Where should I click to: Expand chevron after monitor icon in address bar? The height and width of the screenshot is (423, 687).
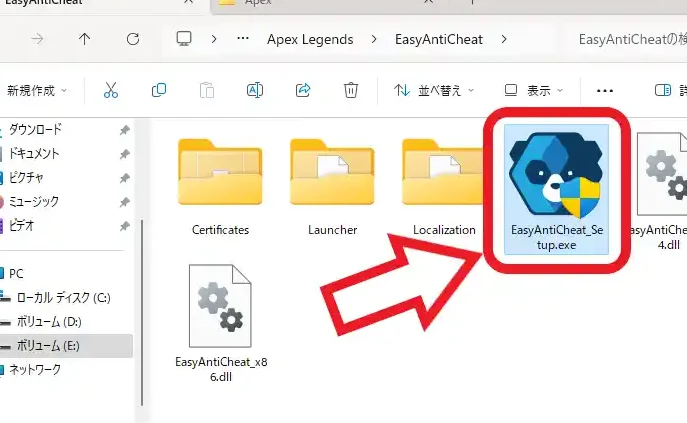[x=214, y=39]
